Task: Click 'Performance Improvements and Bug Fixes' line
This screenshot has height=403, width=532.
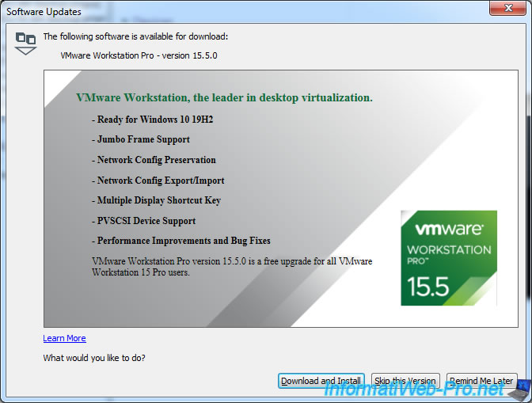Action: click(x=181, y=241)
